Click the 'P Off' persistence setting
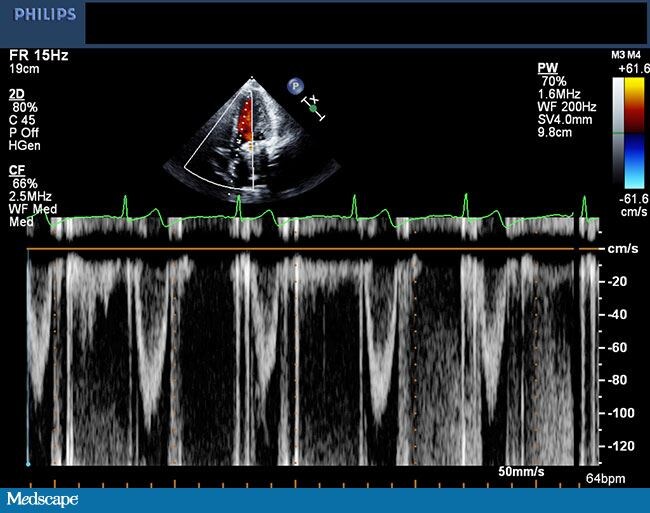650x513 pixels. [24, 133]
